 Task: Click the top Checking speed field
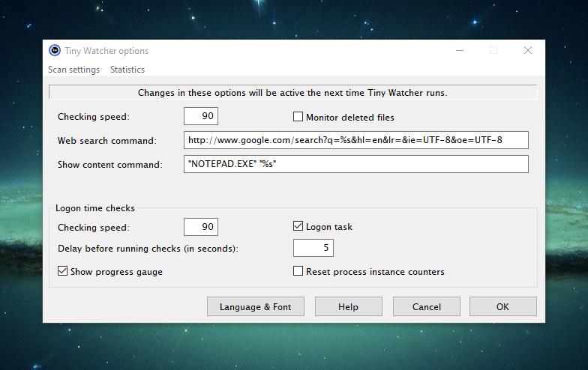201,116
